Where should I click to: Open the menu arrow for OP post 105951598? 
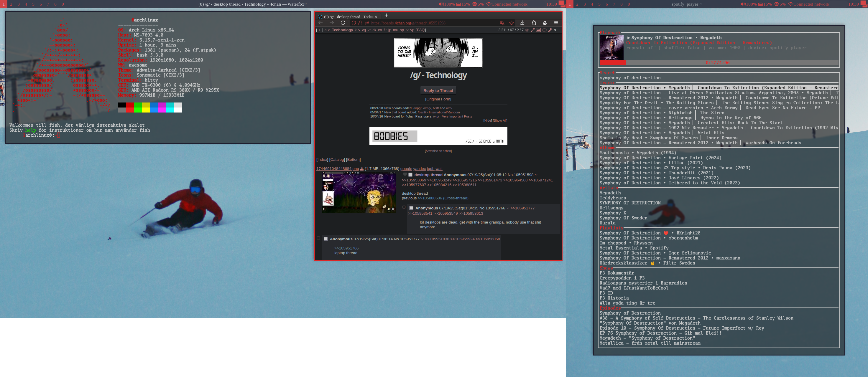536,175
